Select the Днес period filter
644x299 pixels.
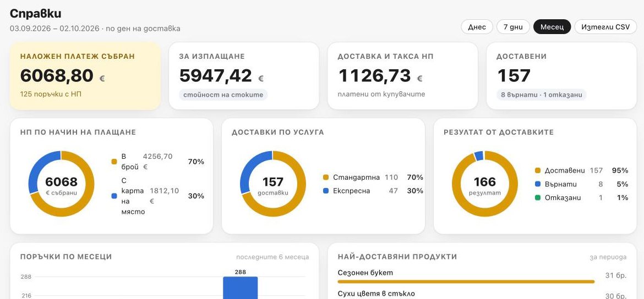tap(477, 27)
